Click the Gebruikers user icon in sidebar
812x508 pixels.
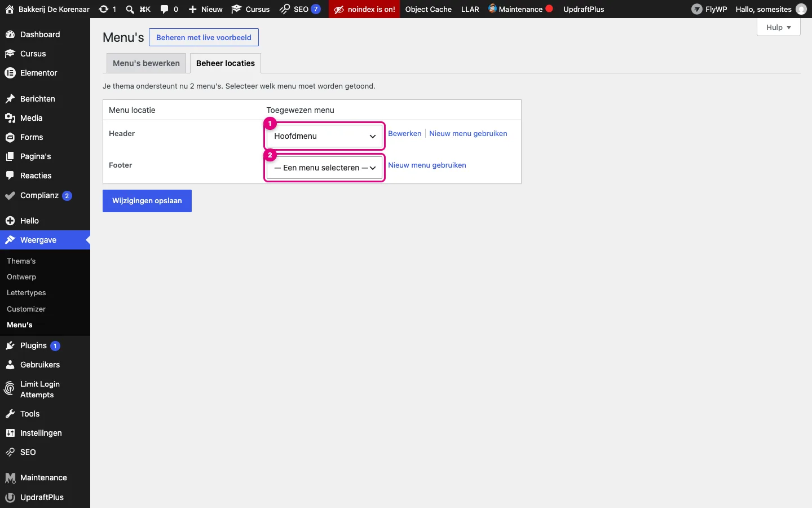(10, 365)
